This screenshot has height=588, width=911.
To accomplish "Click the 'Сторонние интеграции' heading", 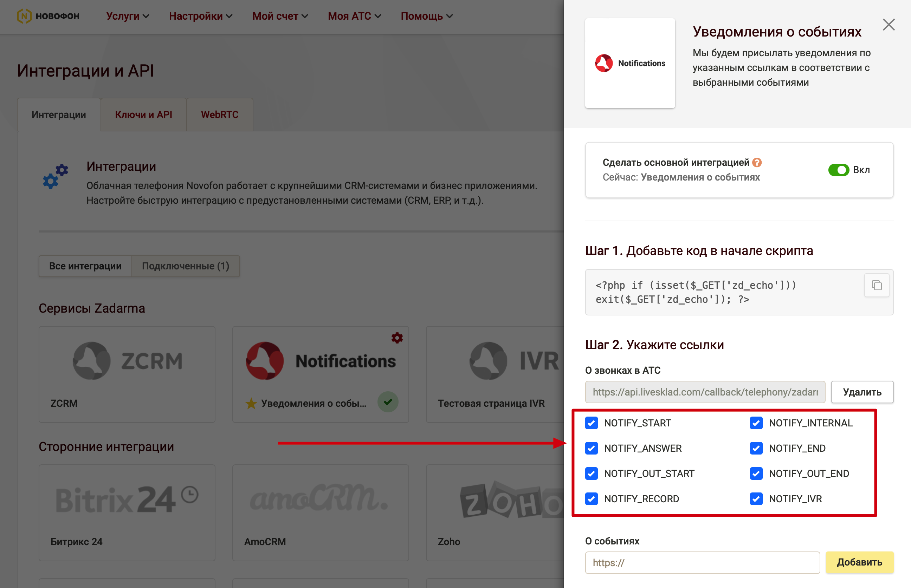I will point(106,447).
